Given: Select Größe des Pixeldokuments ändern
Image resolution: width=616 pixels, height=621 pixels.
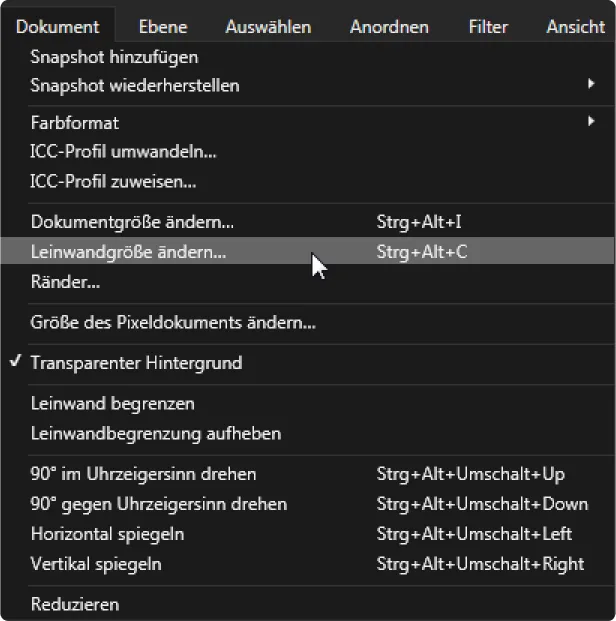Looking at the screenshot, I should 173,323.
